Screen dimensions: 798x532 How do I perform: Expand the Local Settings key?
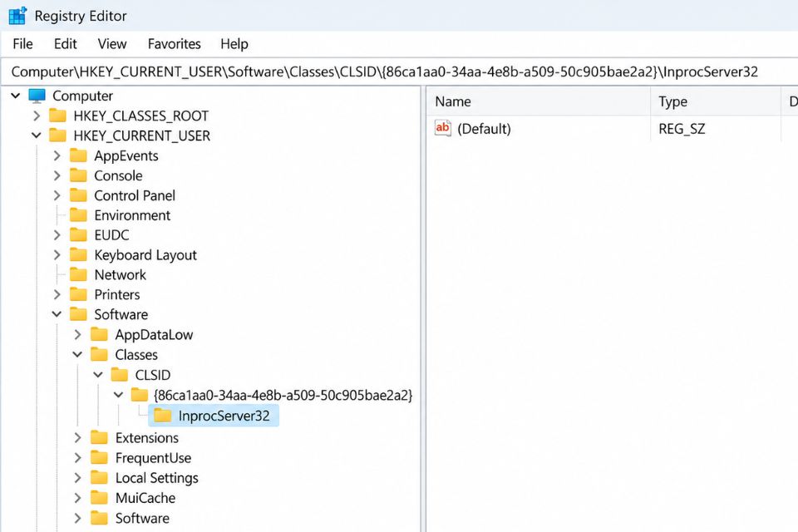click(x=77, y=477)
